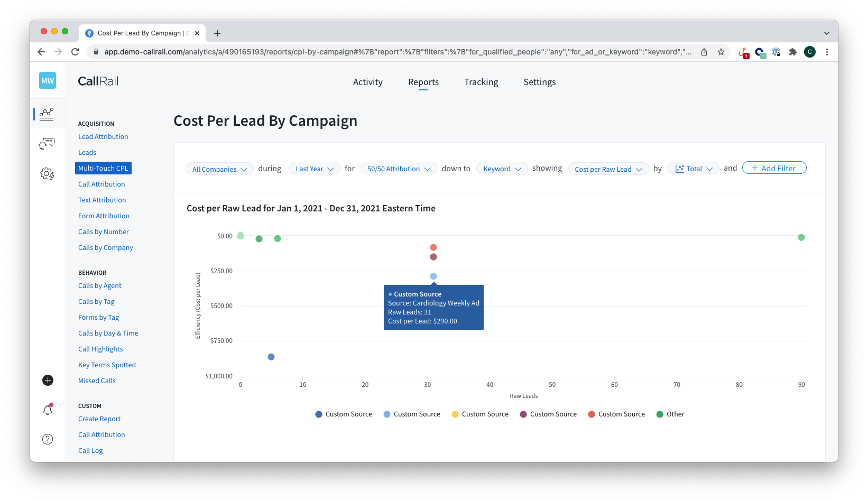
Task: Click the light blue Cardiology Weekly Ad data point
Action: point(433,276)
